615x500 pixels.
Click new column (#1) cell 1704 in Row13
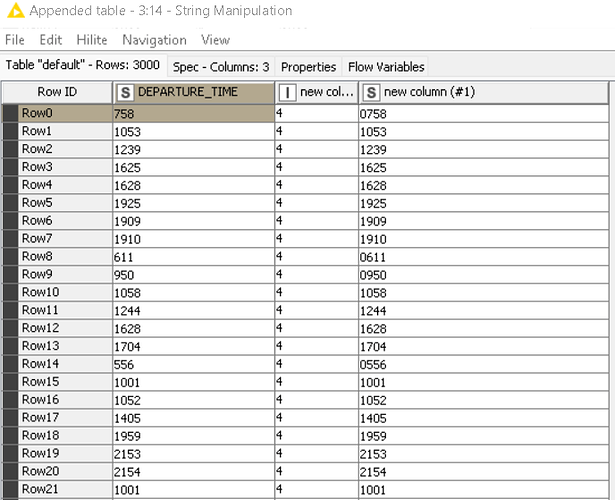[x=483, y=347]
